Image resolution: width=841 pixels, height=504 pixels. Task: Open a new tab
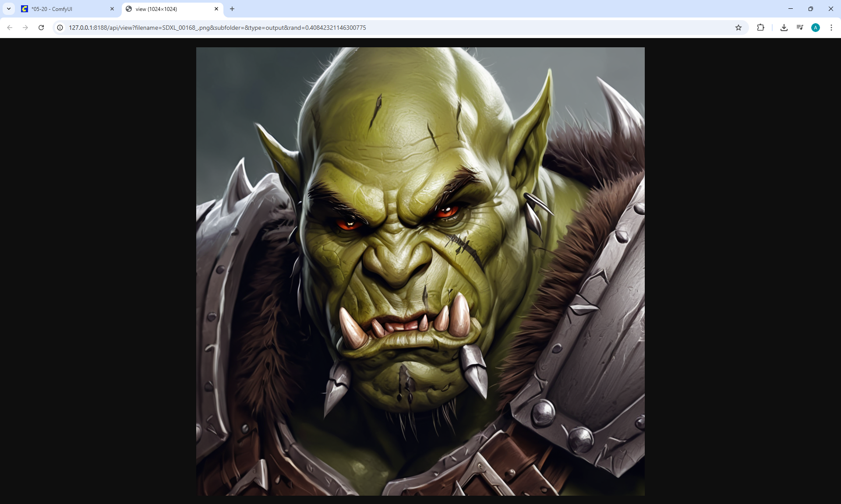click(232, 9)
